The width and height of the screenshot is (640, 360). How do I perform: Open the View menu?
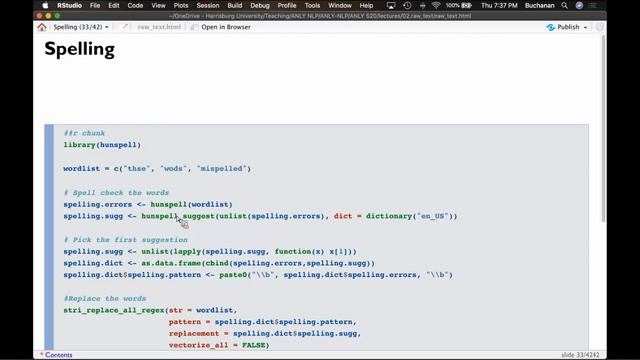click(x=158, y=5)
